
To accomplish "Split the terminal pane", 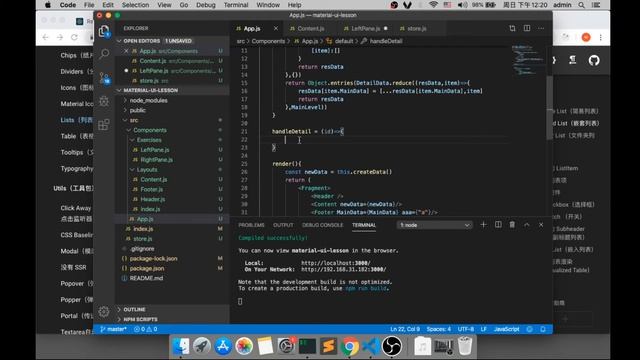I will tap(498, 224).
